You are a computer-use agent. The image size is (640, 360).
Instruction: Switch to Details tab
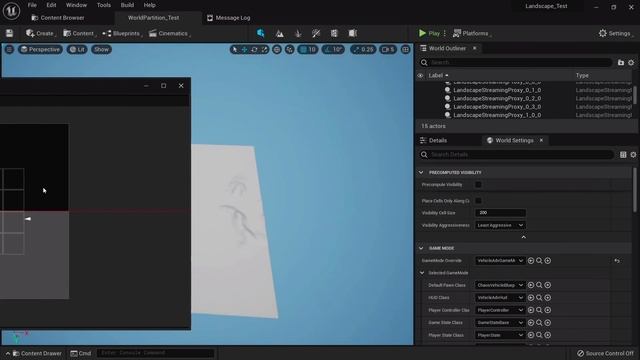(x=433, y=140)
